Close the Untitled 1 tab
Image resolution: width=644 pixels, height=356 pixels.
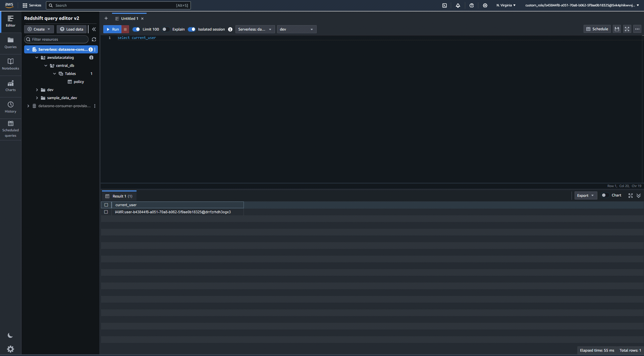(142, 18)
